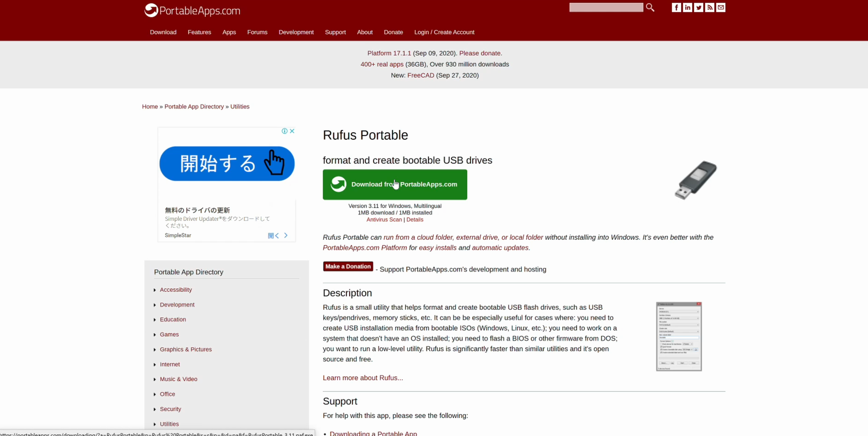The height and width of the screenshot is (436, 868).
Task: Click the SimpleStar advertiser label
Action: click(x=178, y=236)
